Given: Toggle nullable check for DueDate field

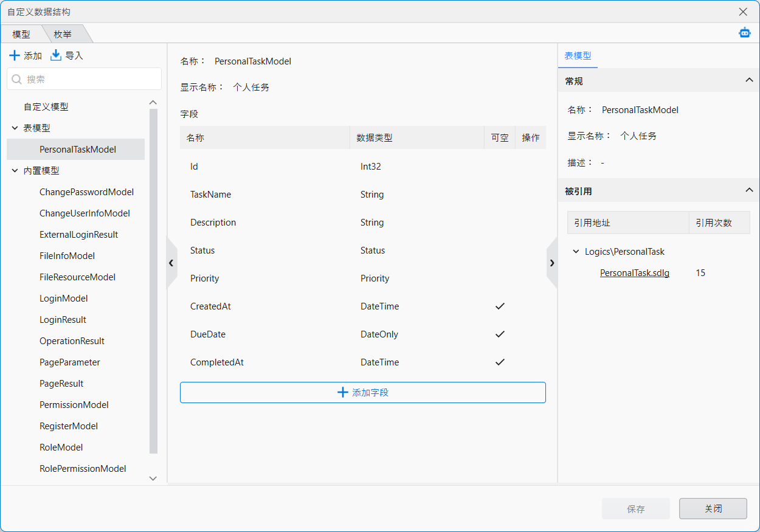Looking at the screenshot, I should (500, 334).
